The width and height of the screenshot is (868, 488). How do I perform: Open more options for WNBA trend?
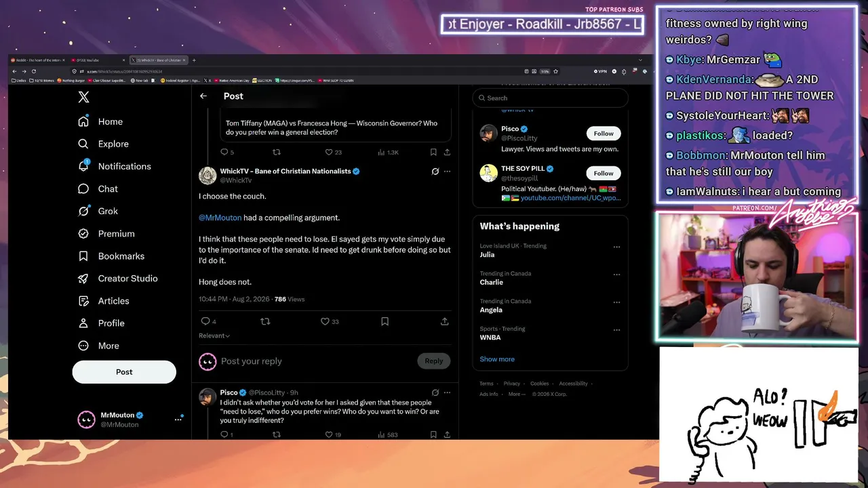pos(616,330)
